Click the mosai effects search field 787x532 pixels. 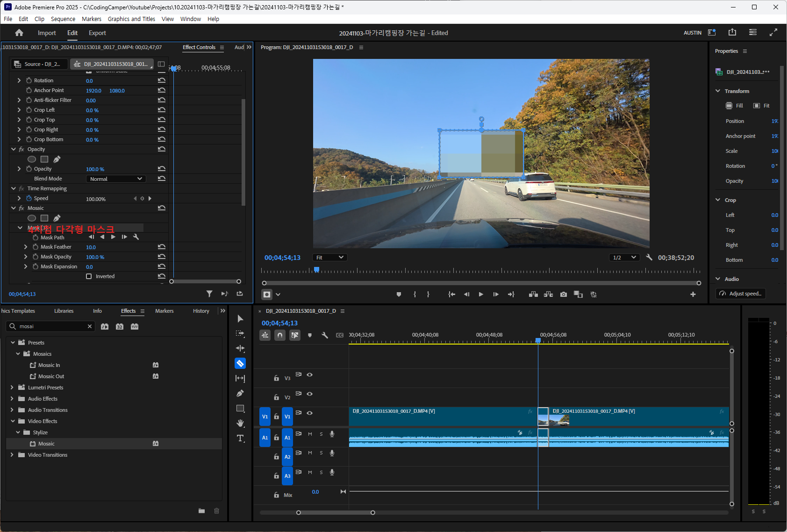tap(51, 326)
